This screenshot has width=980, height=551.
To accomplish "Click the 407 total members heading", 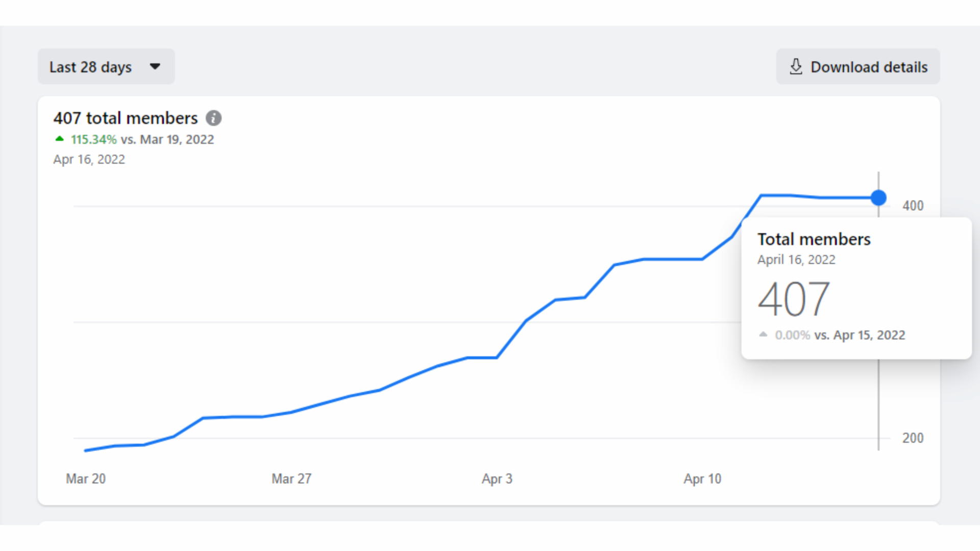I will [126, 118].
